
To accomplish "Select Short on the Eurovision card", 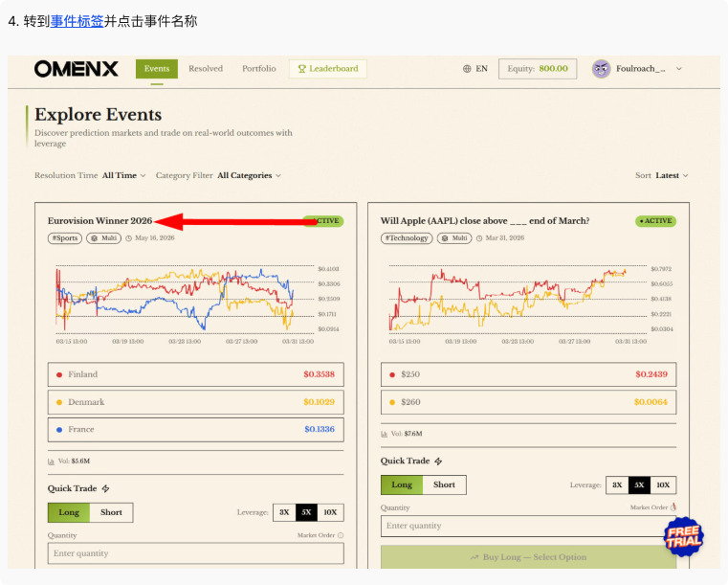I will [111, 512].
